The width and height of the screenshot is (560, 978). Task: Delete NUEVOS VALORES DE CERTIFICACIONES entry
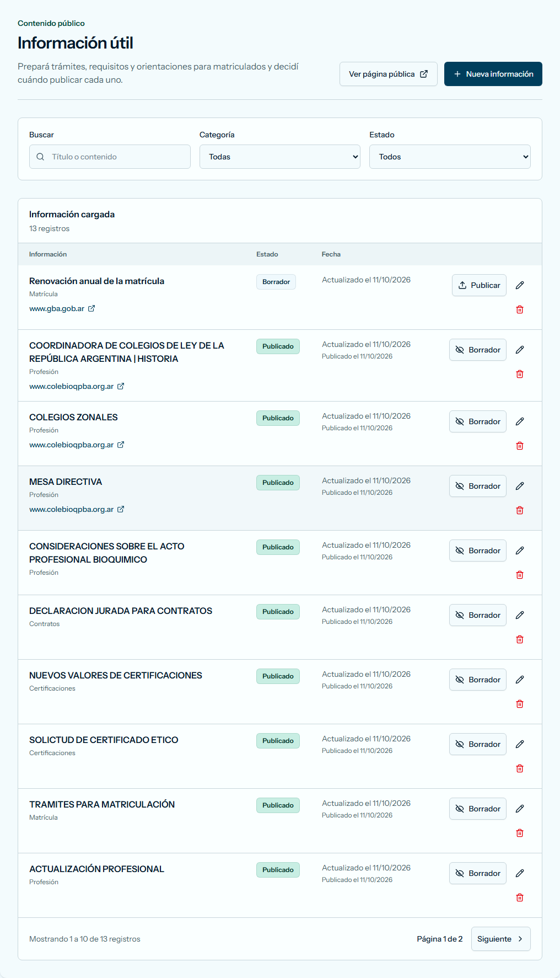tap(520, 704)
